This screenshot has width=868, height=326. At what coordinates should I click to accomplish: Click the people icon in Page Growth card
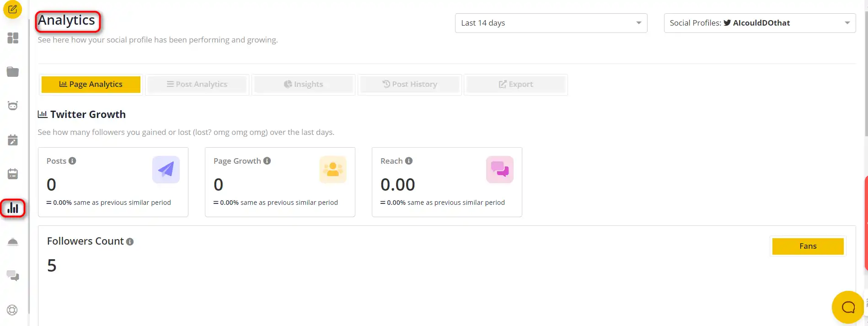tap(333, 170)
